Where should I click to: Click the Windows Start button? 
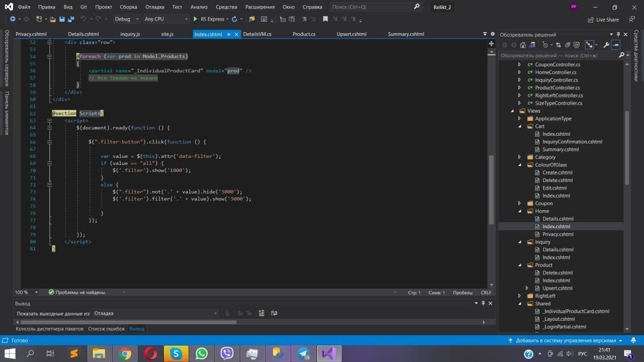[10, 353]
